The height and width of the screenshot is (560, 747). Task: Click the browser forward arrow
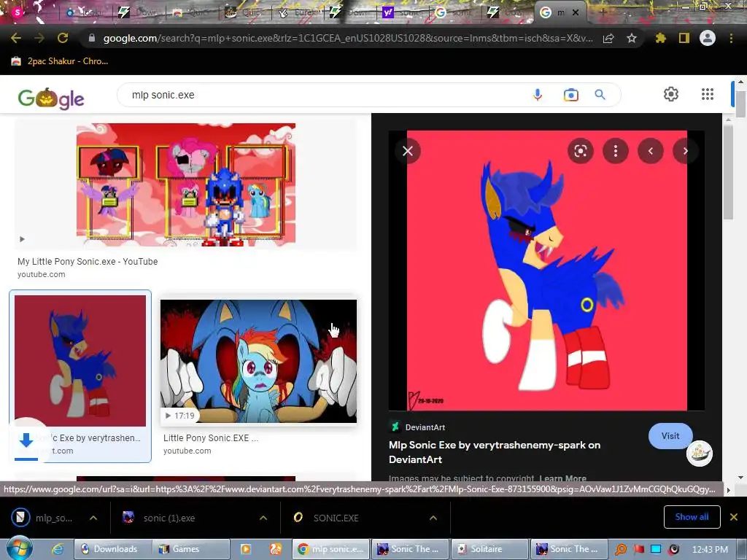click(x=39, y=38)
